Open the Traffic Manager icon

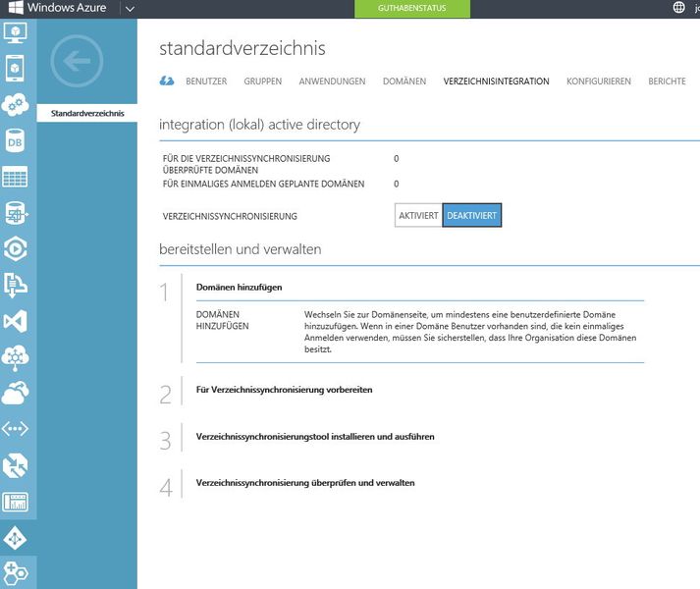[15, 465]
